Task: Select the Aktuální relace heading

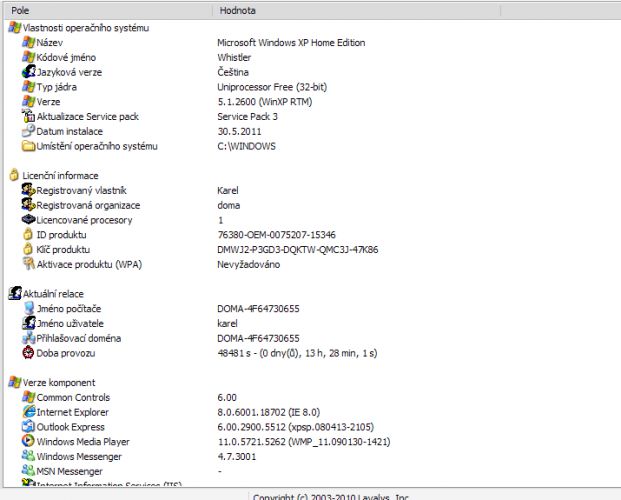Action: point(53,294)
